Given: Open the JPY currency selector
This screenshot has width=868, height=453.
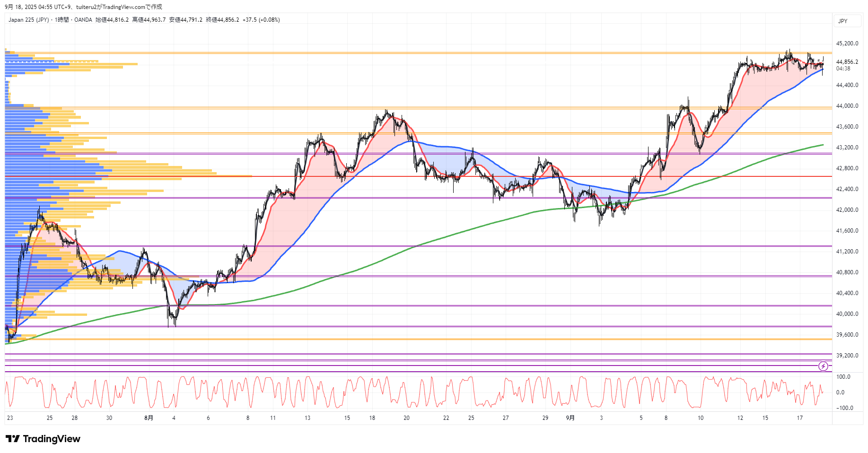Looking at the screenshot, I should (843, 21).
